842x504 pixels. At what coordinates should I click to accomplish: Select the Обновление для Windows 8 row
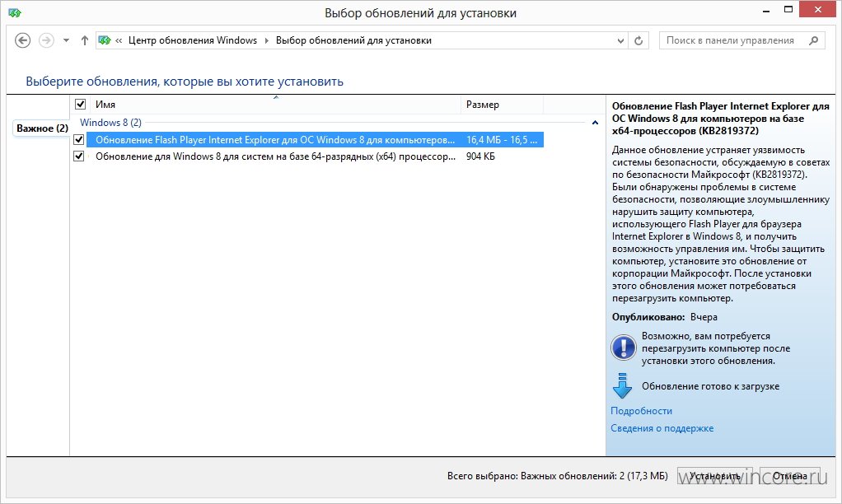coord(315,156)
